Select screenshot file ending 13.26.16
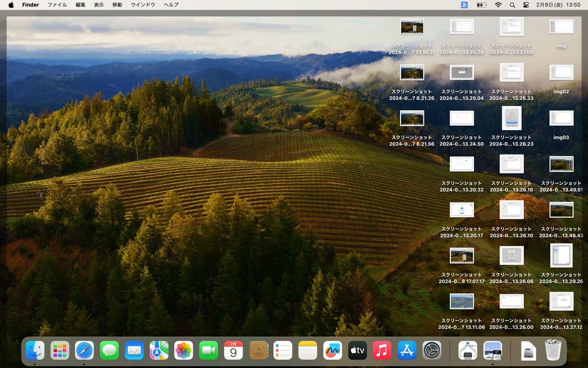 [x=512, y=164]
